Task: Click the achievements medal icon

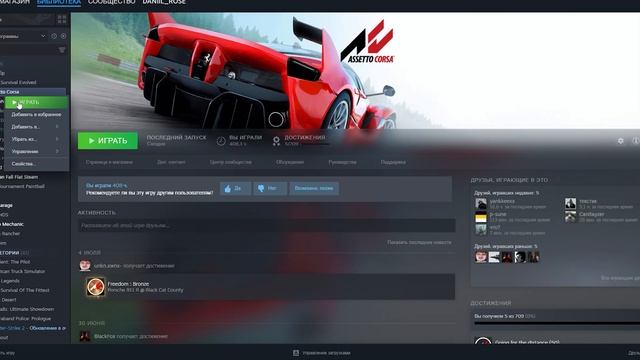Action: coord(276,141)
